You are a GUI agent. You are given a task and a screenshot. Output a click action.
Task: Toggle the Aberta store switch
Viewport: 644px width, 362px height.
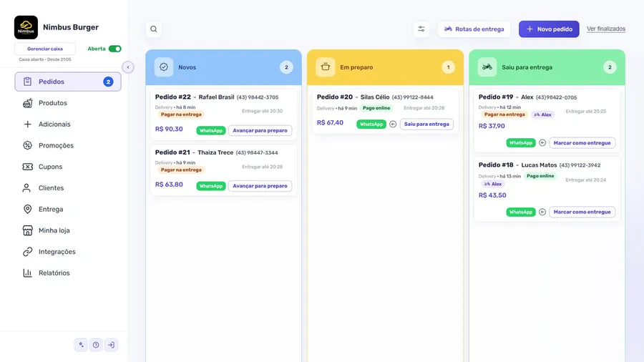pos(114,49)
